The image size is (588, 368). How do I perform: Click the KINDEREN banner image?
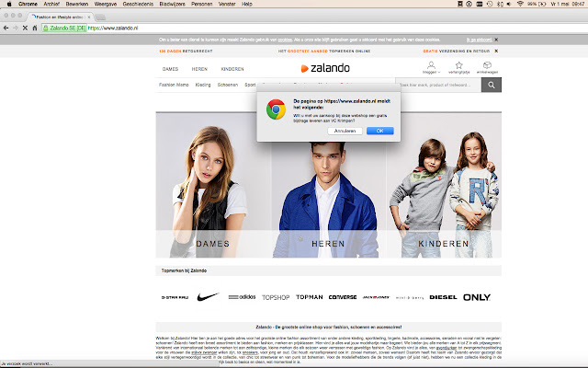coord(444,185)
